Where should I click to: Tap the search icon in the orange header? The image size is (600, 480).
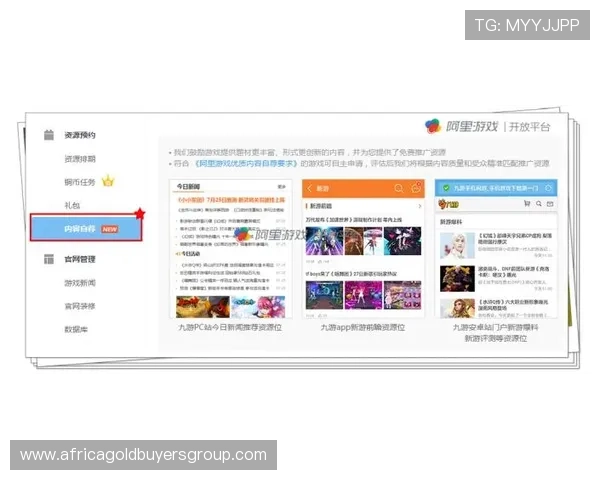pos(398,188)
